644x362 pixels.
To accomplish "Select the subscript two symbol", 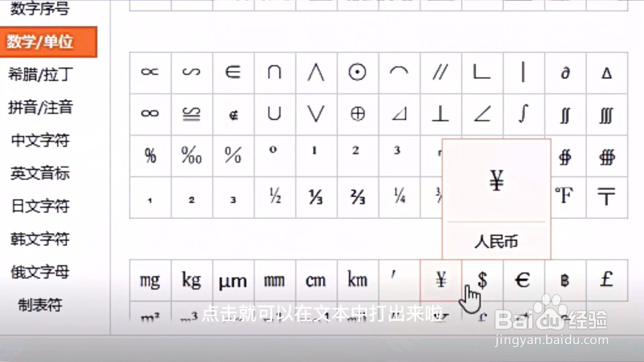I will pyautogui.click(x=192, y=197).
